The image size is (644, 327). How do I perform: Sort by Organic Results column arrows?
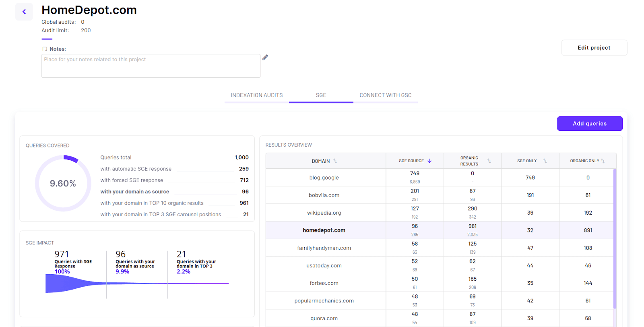(x=489, y=161)
